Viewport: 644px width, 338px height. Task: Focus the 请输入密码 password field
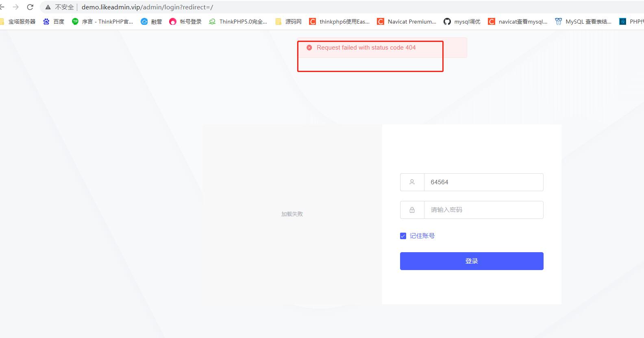(483, 210)
